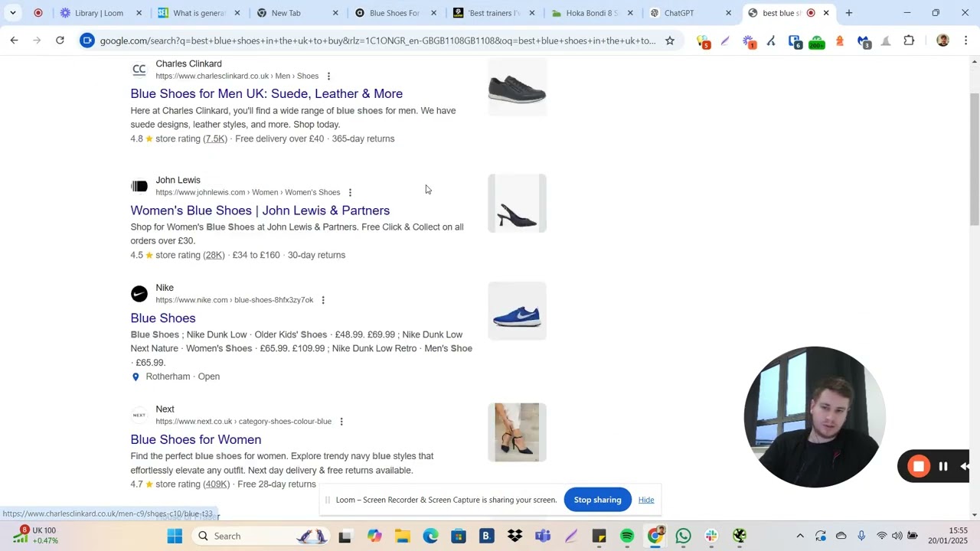Open the Chrome three-dot menu

965,41
